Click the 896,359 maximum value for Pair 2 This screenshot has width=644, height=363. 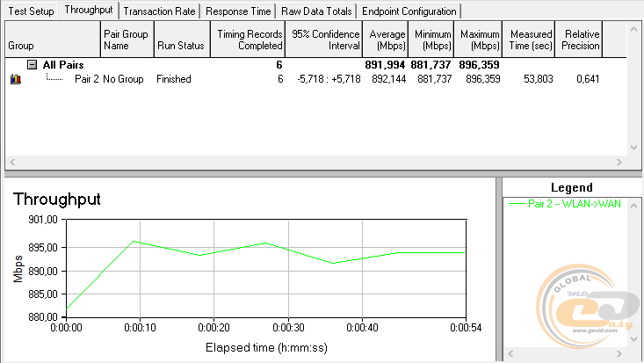tap(483, 79)
